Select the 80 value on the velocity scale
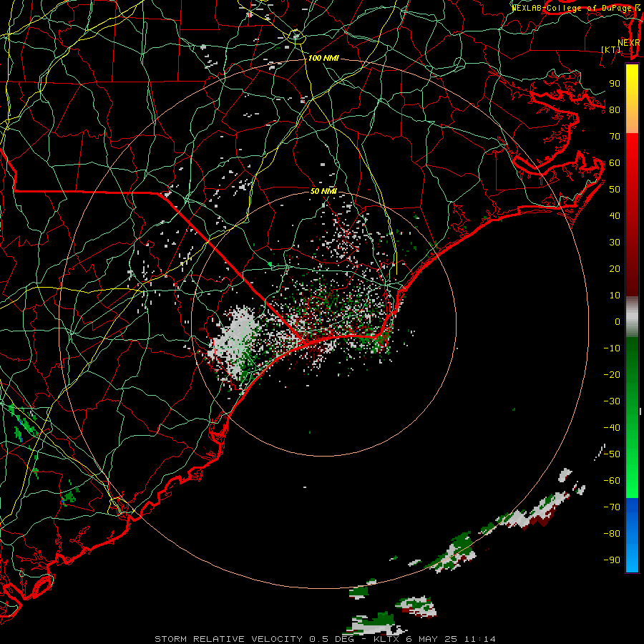 pyautogui.click(x=615, y=110)
